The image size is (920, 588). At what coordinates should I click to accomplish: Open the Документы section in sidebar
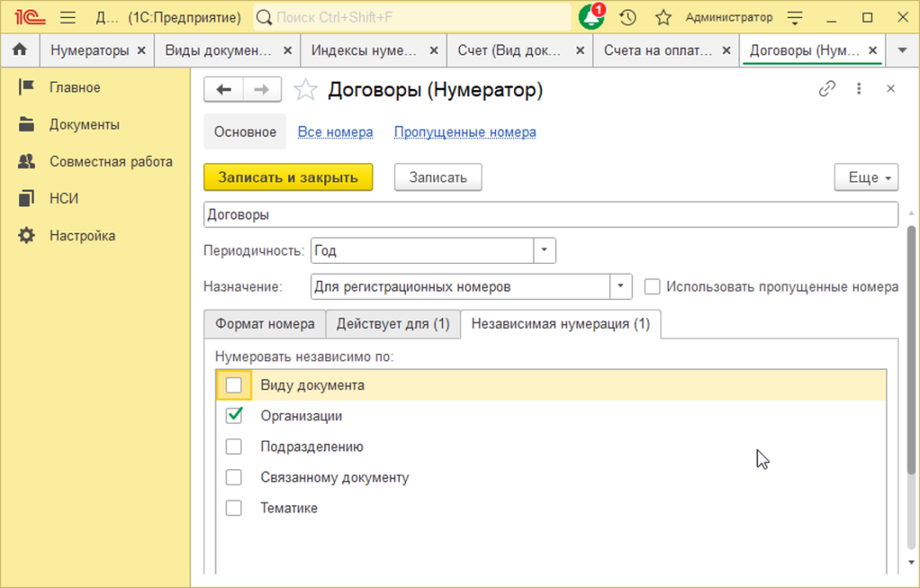84,125
